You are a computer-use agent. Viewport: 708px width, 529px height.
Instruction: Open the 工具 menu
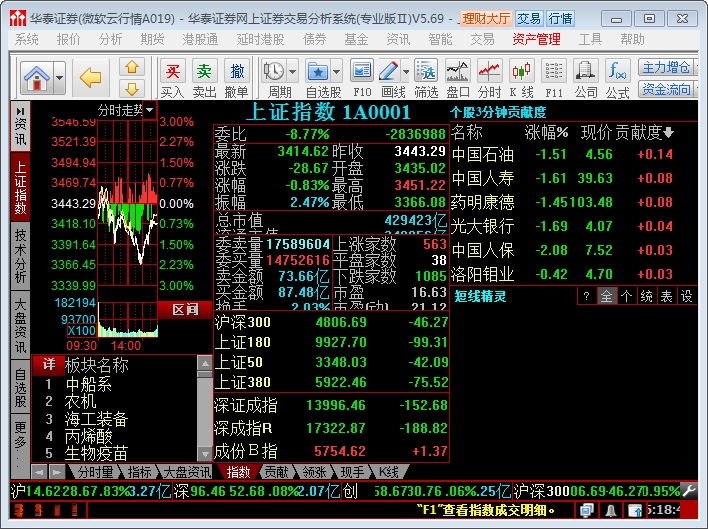click(x=590, y=39)
